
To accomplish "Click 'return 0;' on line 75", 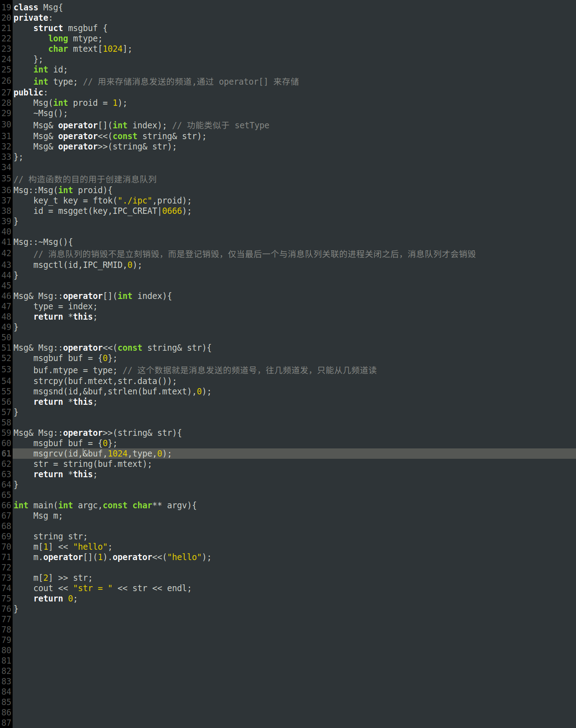I will [55, 598].
